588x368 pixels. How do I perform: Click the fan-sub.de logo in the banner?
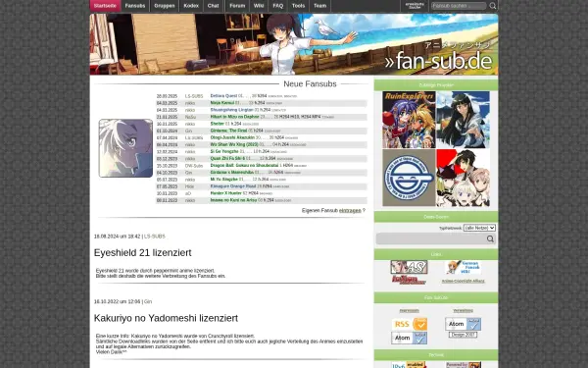[438, 61]
